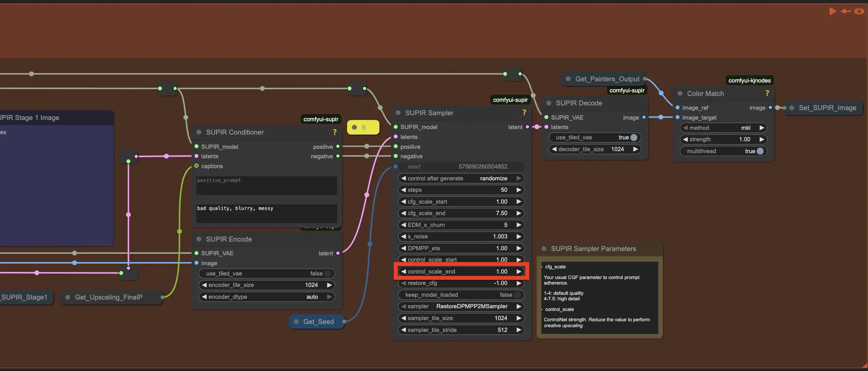This screenshot has width=868, height=371.
Task: Click the Color Match node help icon
Action: pyautogui.click(x=767, y=94)
